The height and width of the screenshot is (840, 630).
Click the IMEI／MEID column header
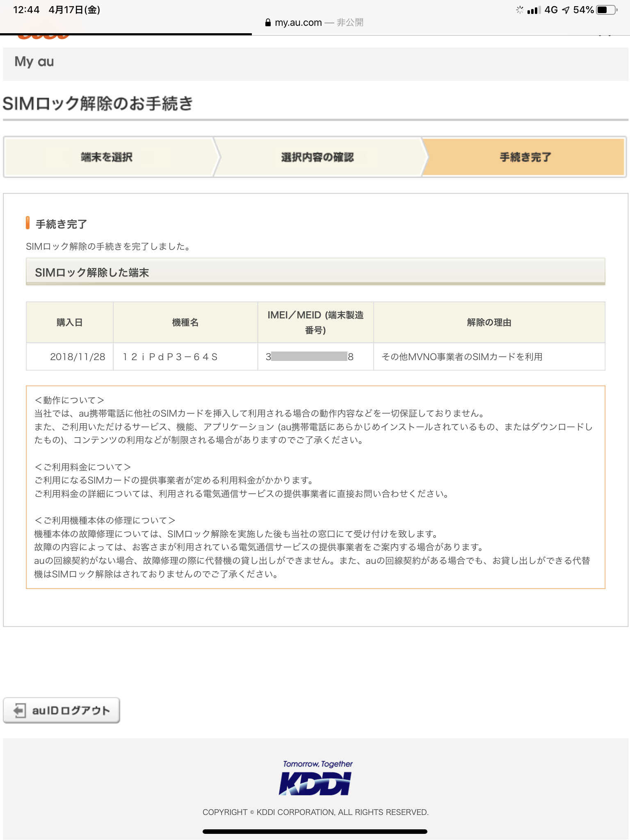315,322
